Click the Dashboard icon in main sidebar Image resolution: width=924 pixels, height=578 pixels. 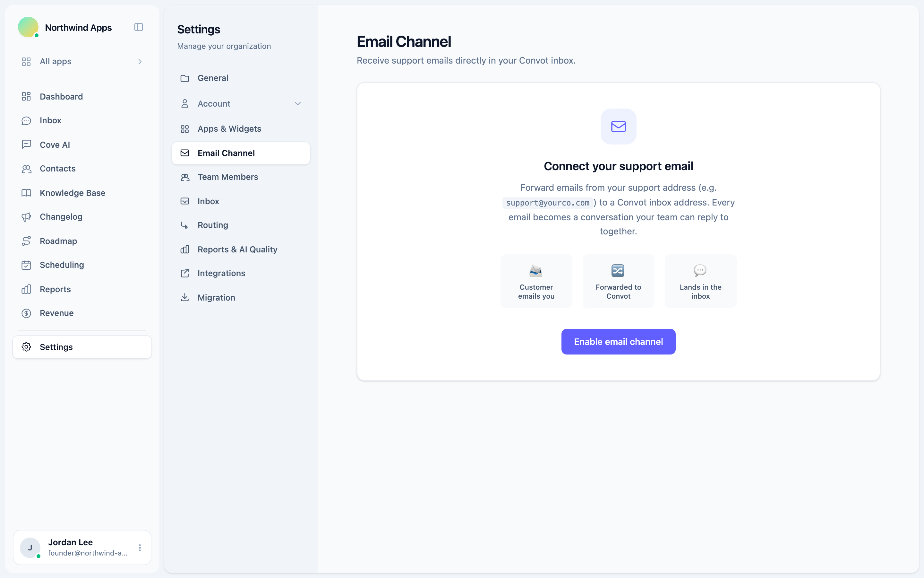pos(26,96)
